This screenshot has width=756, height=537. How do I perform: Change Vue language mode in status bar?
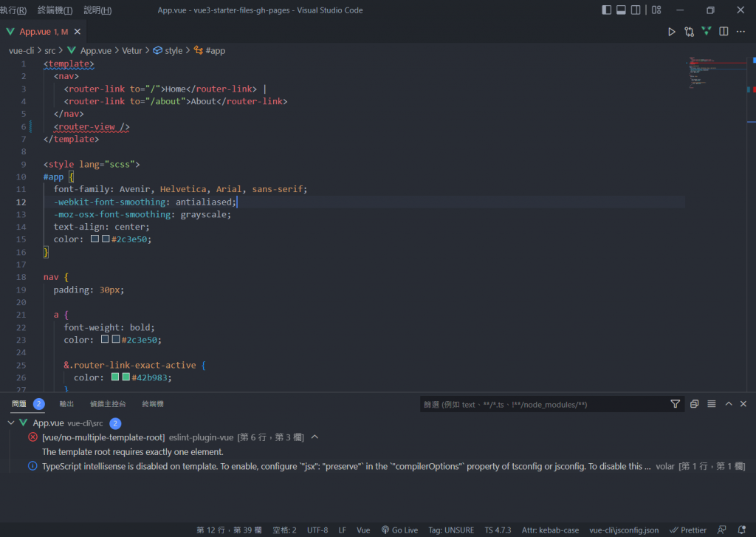pyautogui.click(x=363, y=530)
